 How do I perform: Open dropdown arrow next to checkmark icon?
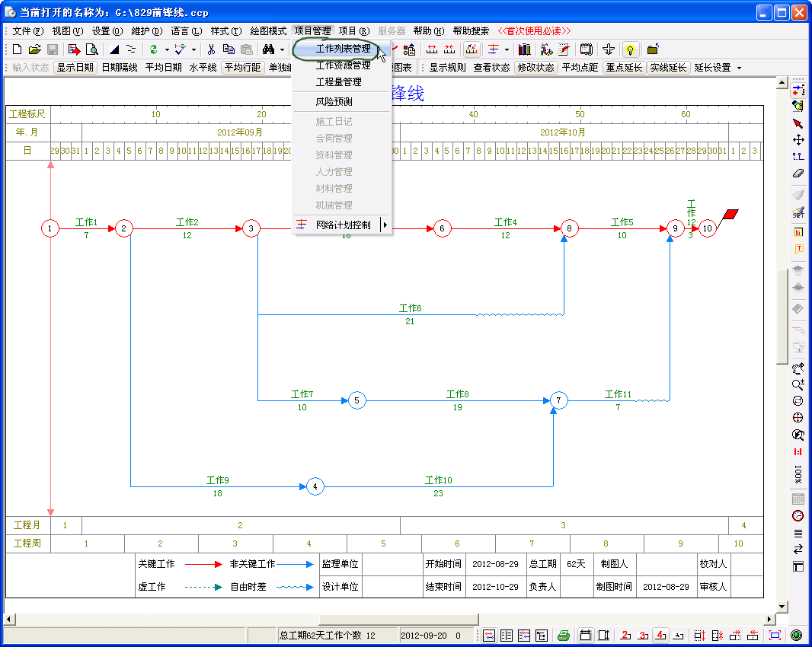(x=193, y=50)
